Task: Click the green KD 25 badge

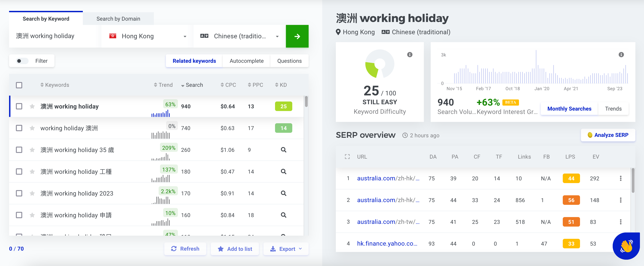Action: 283,106
